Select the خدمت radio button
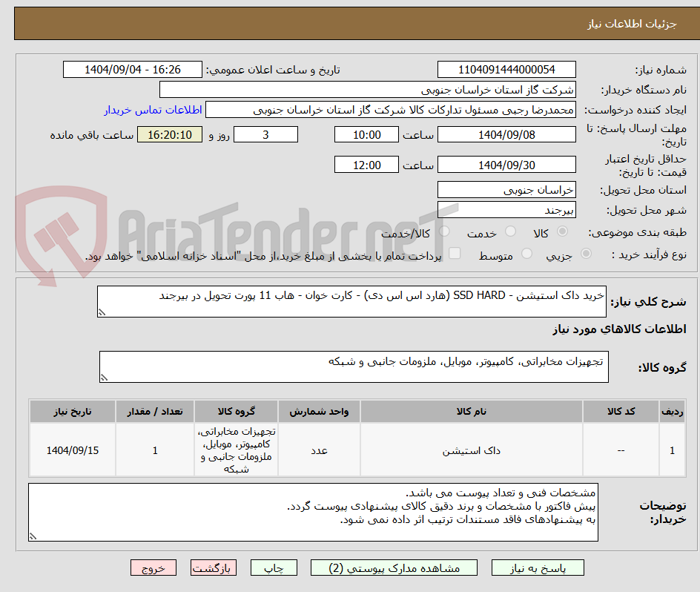Viewport: 700px width, 592px height. point(510,231)
